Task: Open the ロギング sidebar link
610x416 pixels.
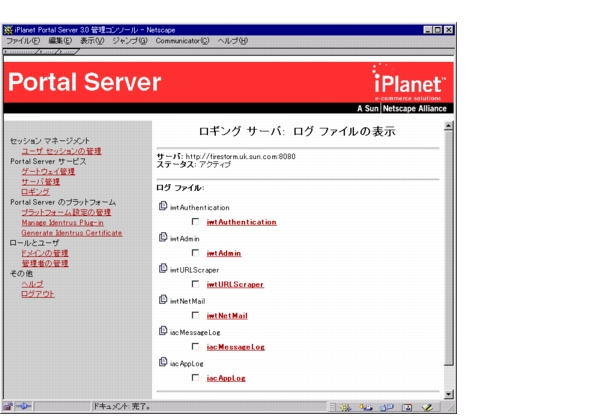Action: (x=35, y=192)
